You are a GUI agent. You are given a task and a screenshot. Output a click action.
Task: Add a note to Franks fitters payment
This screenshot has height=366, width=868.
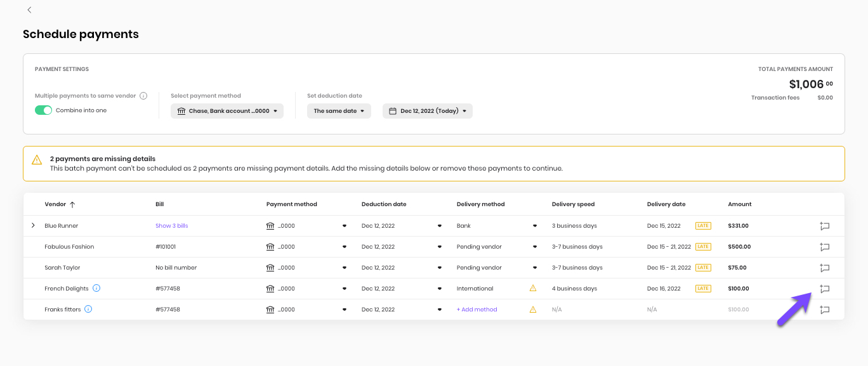pyautogui.click(x=824, y=310)
